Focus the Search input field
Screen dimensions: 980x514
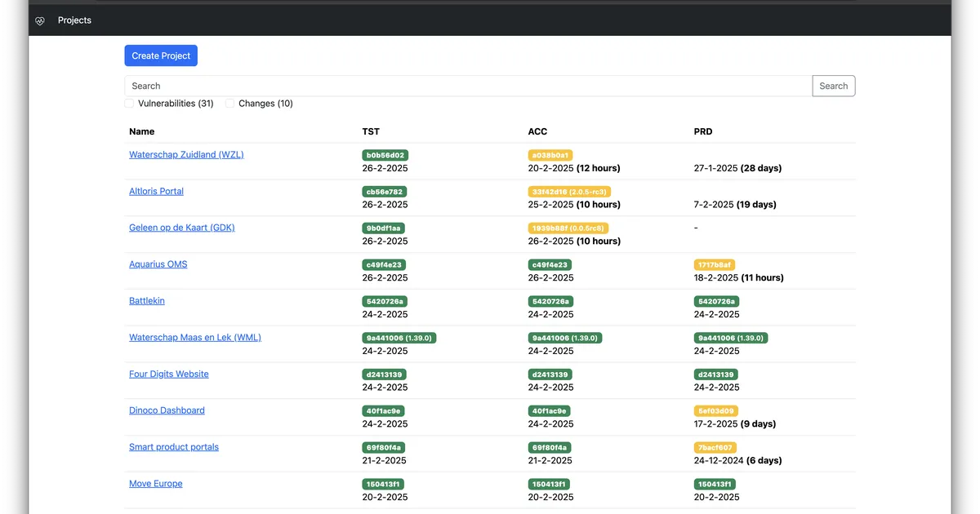coord(468,86)
